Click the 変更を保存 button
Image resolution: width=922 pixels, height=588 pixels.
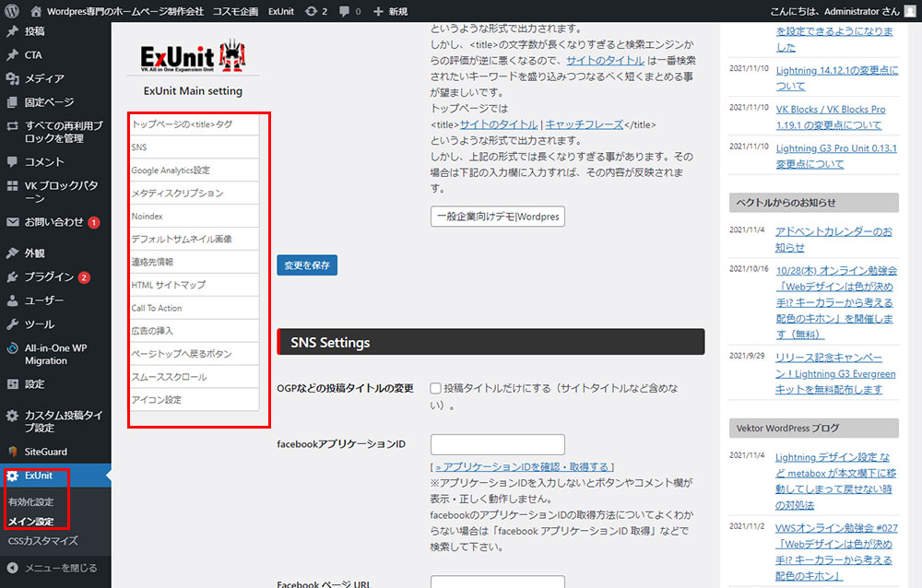click(307, 265)
